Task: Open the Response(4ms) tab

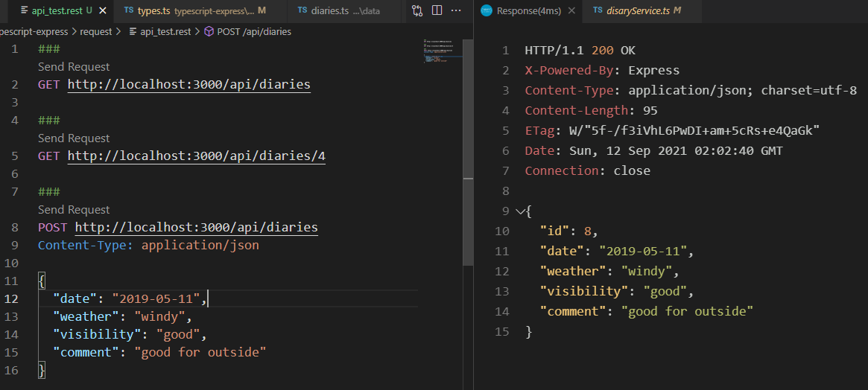Action: coord(528,10)
